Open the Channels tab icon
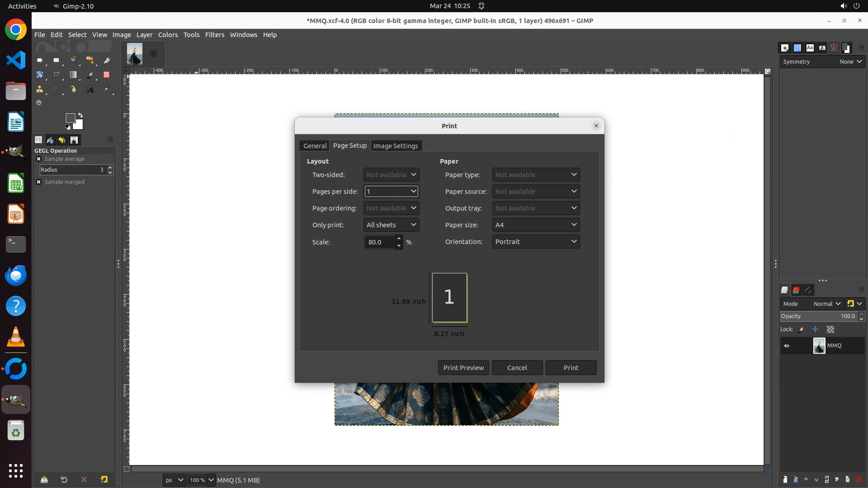The height and width of the screenshot is (488, 868). point(796,290)
